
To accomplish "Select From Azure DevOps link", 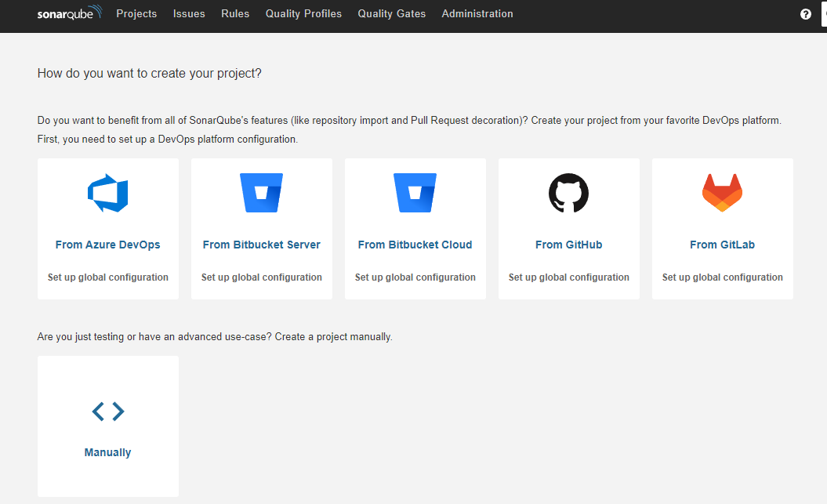I will [107, 245].
